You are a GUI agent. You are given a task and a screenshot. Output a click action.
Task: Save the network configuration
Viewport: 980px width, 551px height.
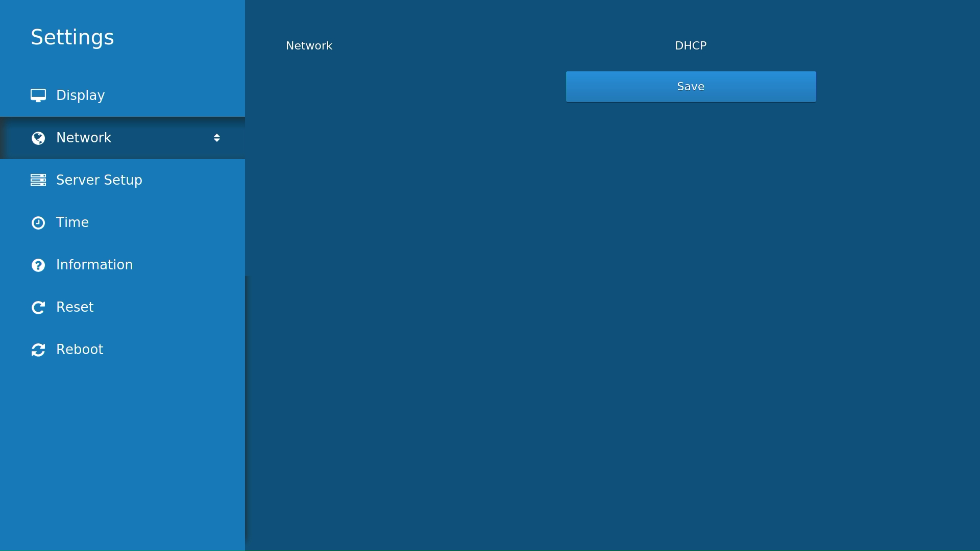click(x=691, y=86)
